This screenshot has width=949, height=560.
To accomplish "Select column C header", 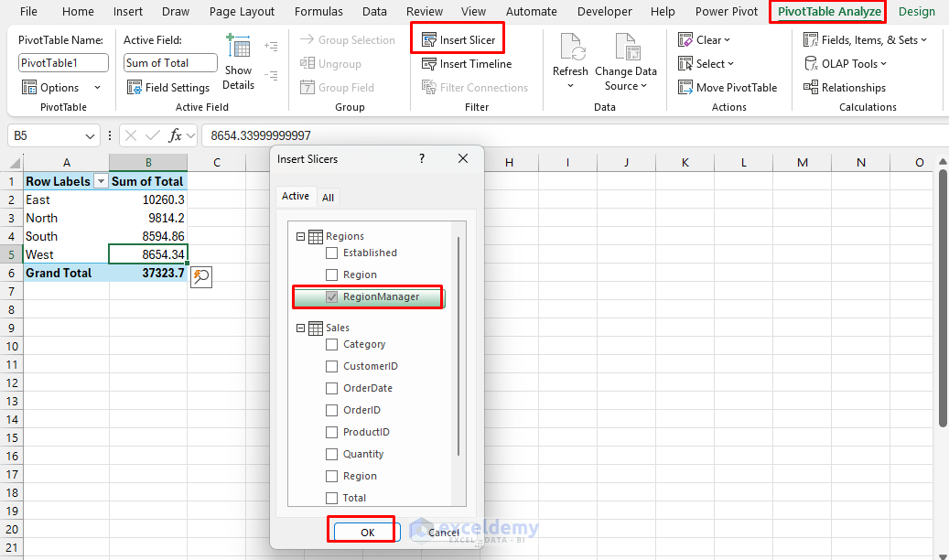I will [x=217, y=162].
